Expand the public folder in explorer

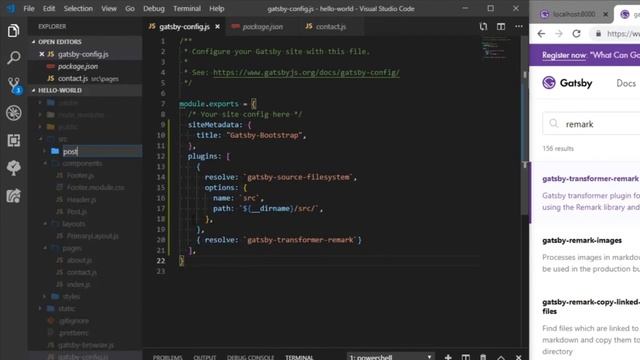point(40,127)
